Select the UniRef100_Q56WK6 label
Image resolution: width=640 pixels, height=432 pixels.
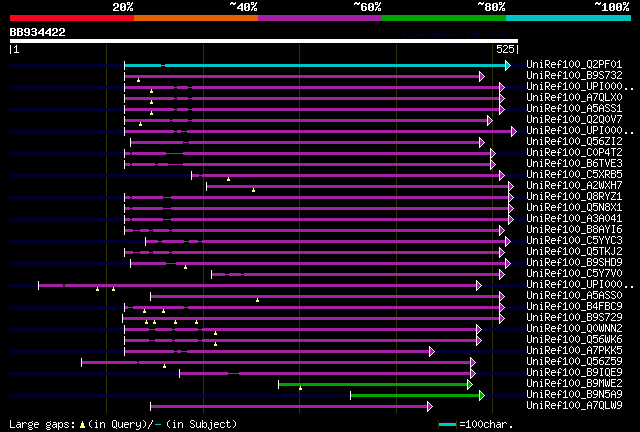(x=574, y=340)
